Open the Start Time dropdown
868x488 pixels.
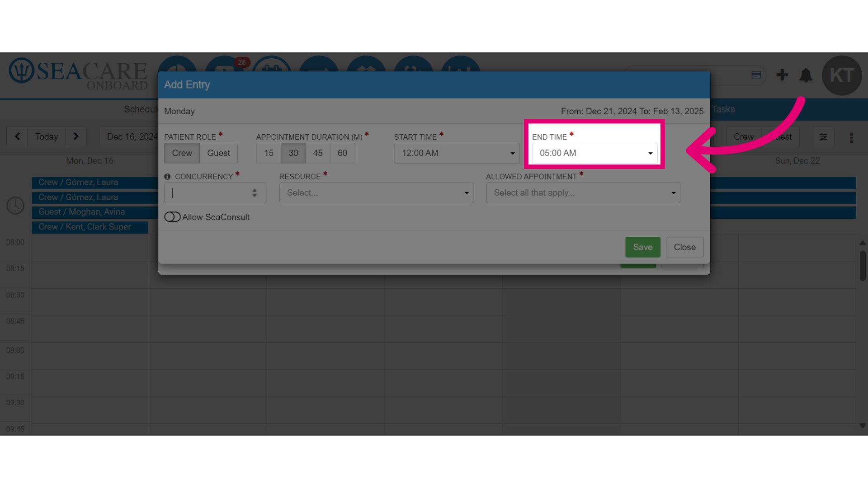pos(457,153)
